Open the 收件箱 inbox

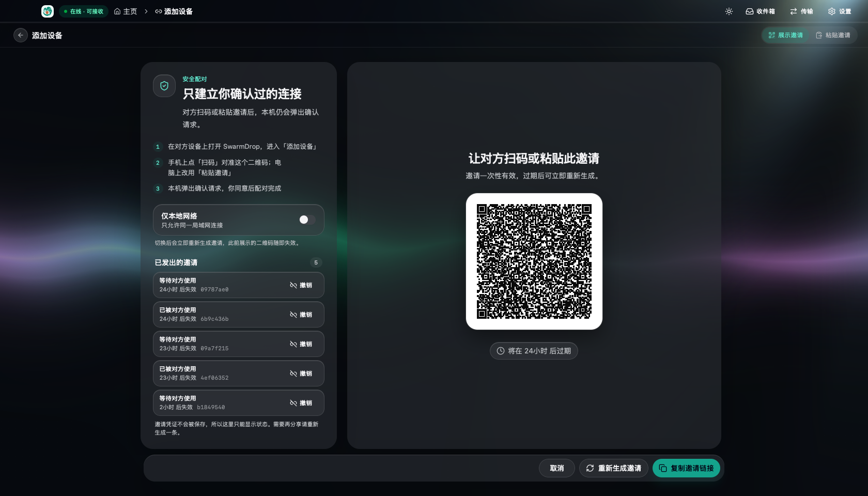point(760,11)
